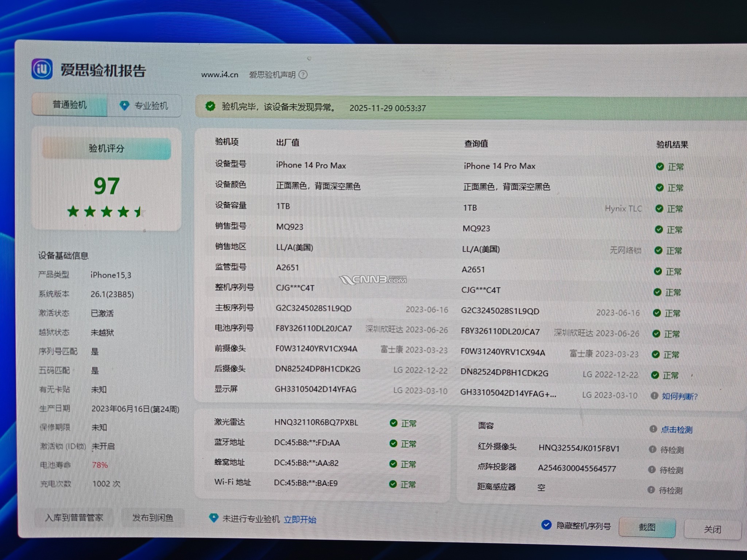Click the green check icon in status banner
Image resolution: width=747 pixels, height=560 pixels.
[x=210, y=106]
